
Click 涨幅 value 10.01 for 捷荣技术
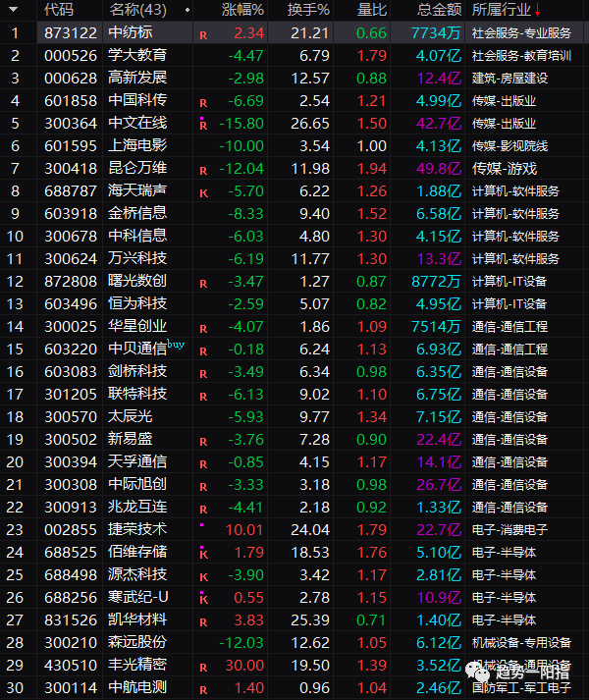pos(244,530)
